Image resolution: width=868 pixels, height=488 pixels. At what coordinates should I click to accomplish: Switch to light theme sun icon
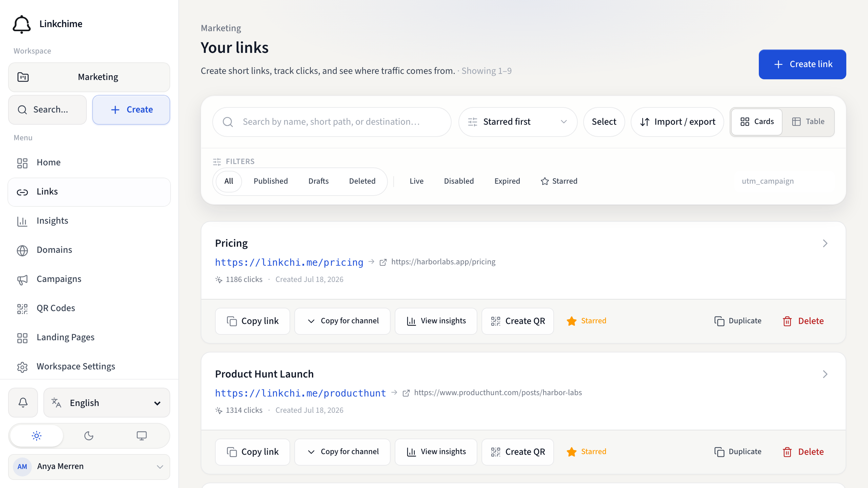point(37,436)
